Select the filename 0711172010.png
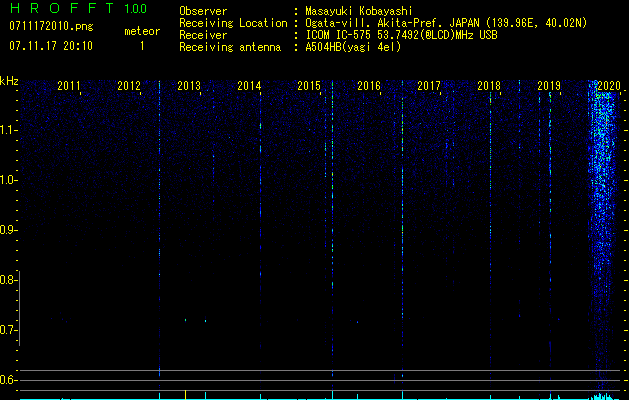 51,27
